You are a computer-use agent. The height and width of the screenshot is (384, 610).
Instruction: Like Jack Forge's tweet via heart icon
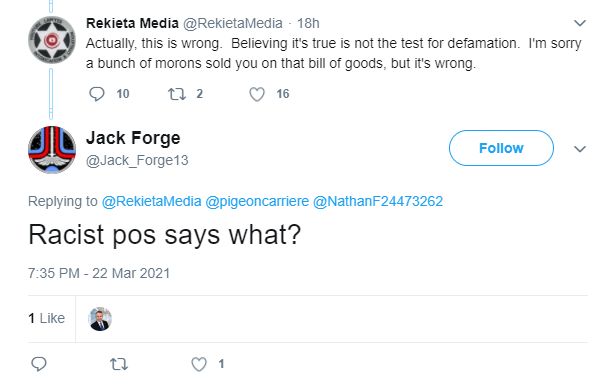199,364
